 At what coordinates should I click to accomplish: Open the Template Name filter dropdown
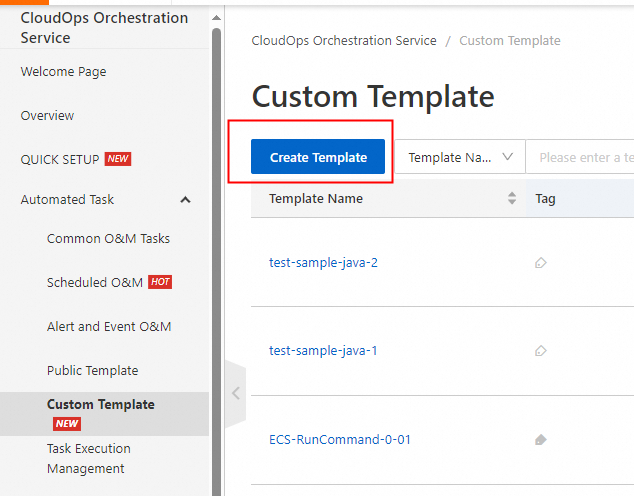coord(461,157)
